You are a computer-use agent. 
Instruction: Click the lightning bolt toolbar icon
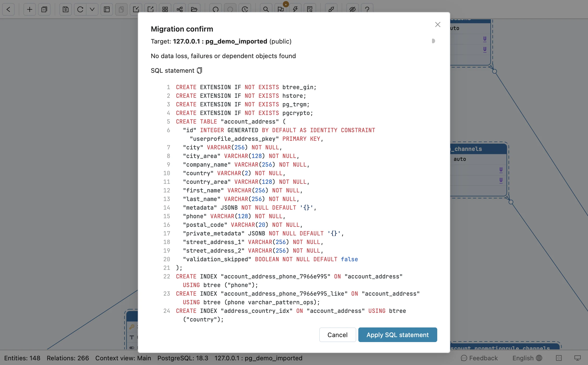295,9
